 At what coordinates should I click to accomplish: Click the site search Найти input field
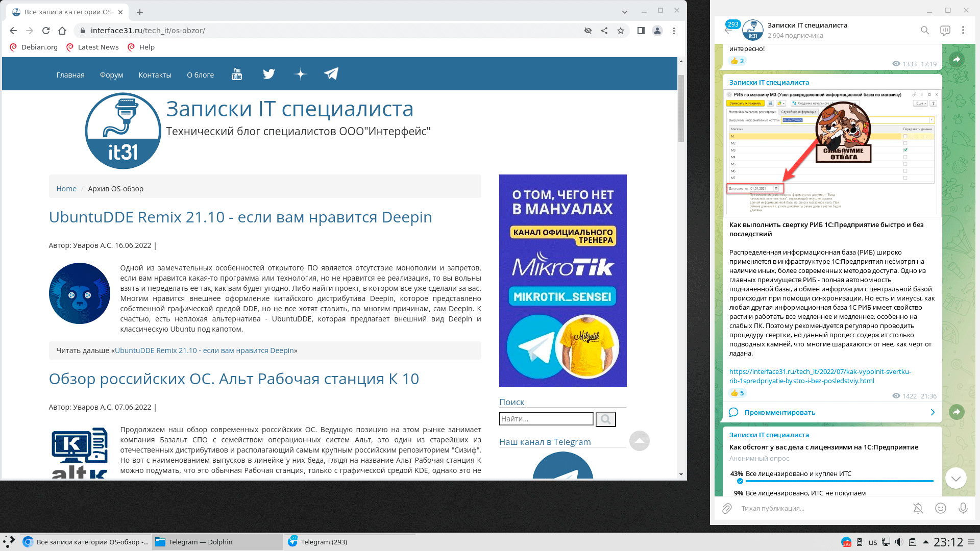click(x=546, y=419)
